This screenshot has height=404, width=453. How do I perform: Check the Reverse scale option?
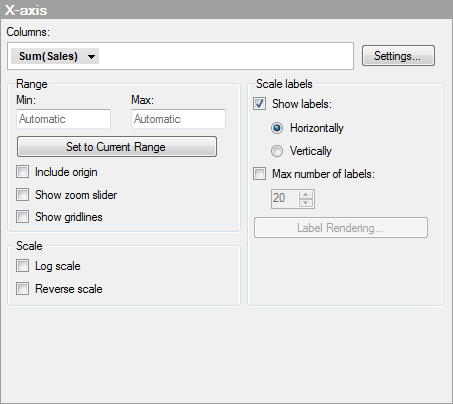point(22,289)
